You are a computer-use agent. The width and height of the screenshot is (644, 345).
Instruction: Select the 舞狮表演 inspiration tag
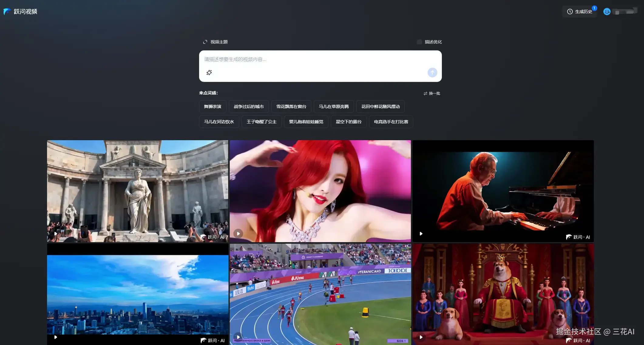pyautogui.click(x=212, y=107)
